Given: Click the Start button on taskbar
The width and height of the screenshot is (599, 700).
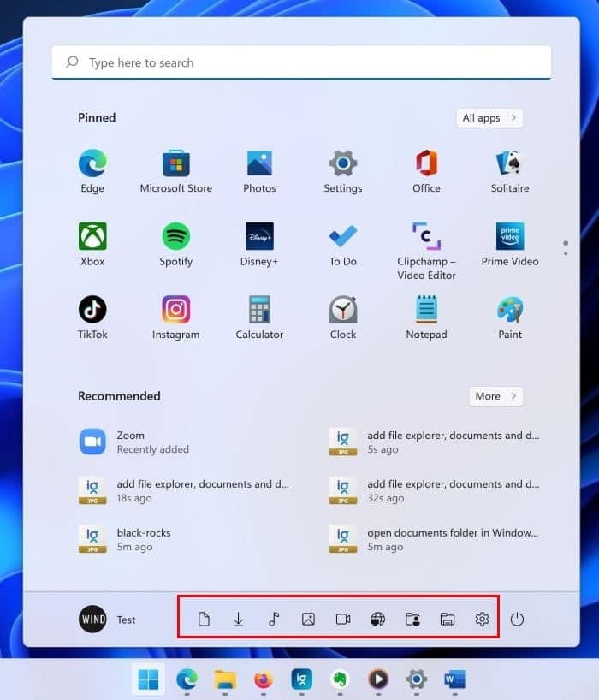Looking at the screenshot, I should tap(148, 679).
